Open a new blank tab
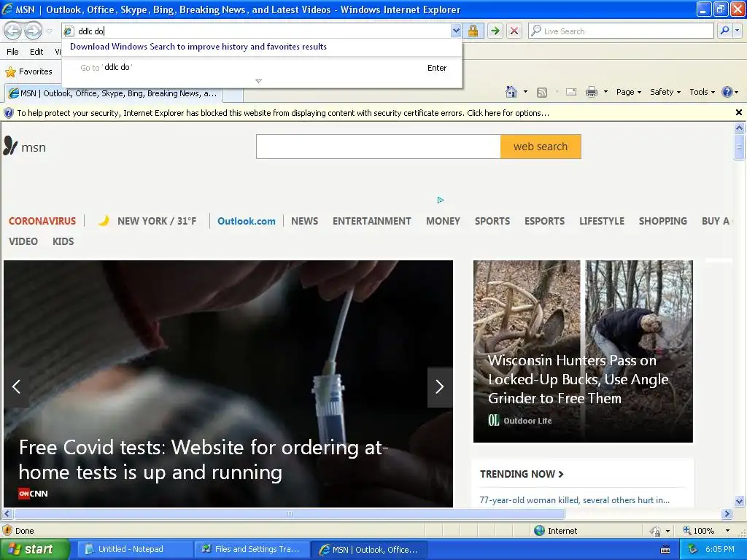747x560 pixels. (x=233, y=94)
